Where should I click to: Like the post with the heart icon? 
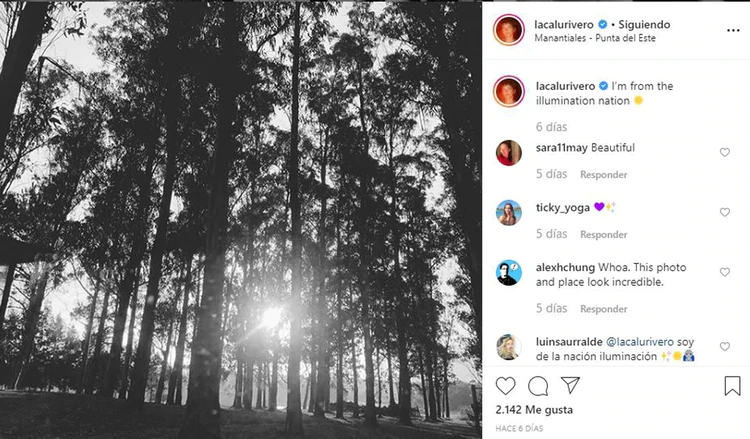pos(505,385)
